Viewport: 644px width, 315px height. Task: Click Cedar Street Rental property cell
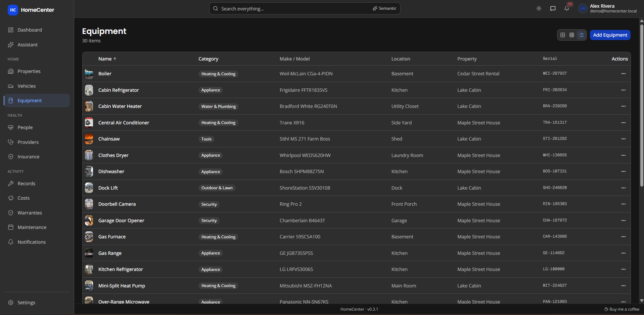478,74
